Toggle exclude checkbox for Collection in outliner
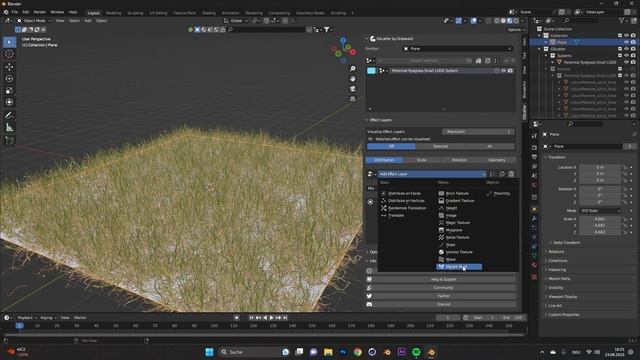This screenshot has height=360, width=640. pos(620,36)
